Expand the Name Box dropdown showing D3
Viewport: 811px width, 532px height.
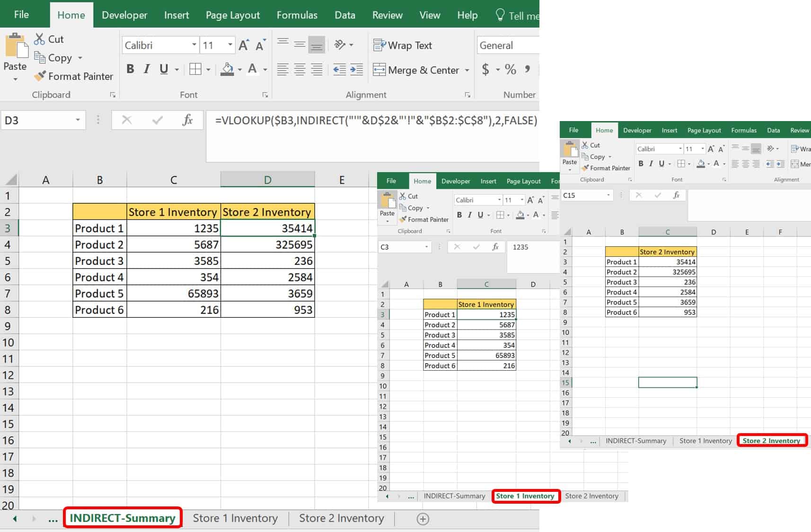tap(78, 120)
